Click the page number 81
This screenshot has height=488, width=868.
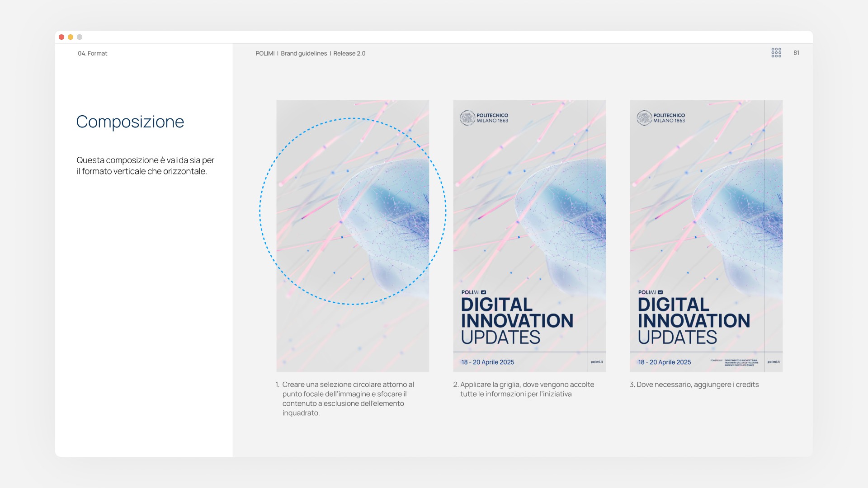coord(796,53)
